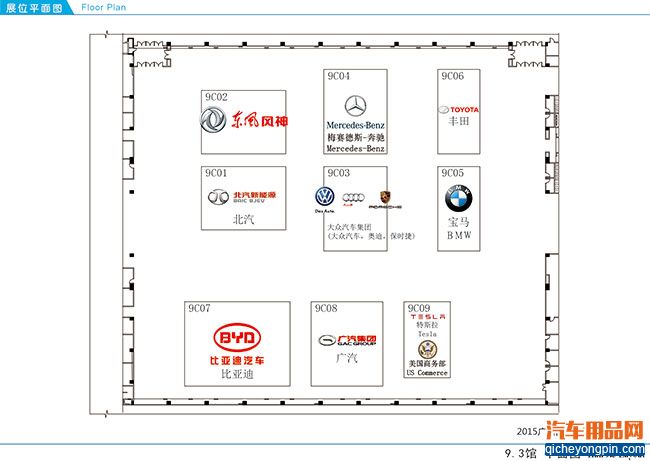This screenshot has height=461, width=650.
Task: Click the 大众汽车集团 text in booth 9C03
Action: coord(349,227)
